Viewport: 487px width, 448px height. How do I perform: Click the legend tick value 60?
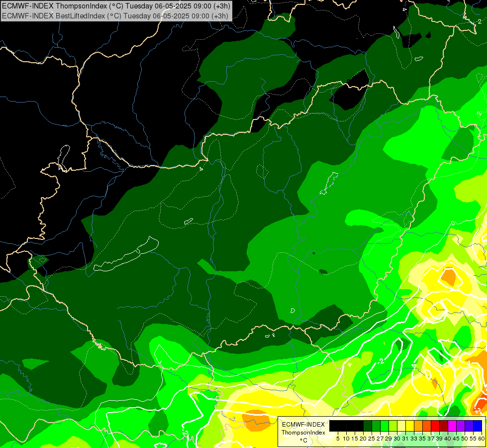tap(482, 439)
